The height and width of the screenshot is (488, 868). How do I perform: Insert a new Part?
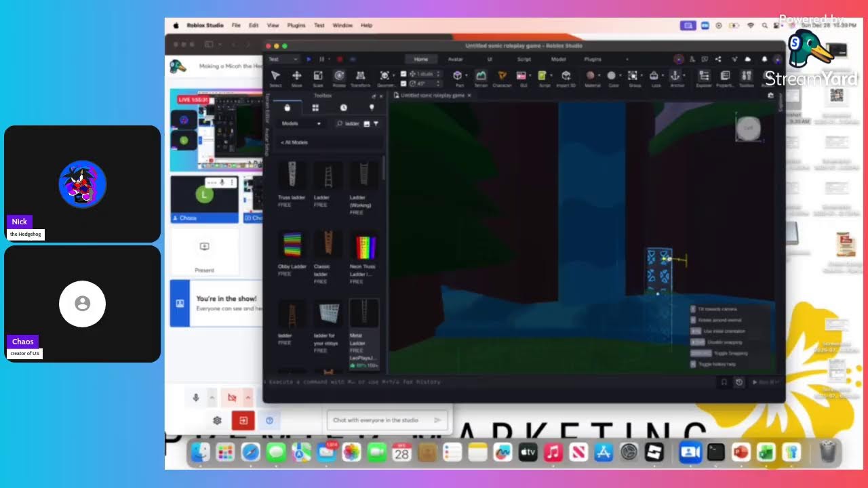point(458,78)
